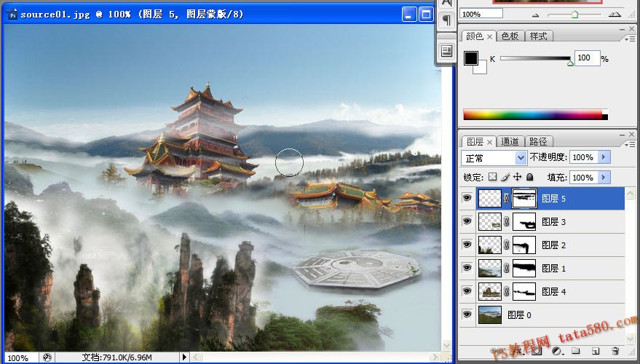640x364 pixels.
Task: Click the chain link icon on 图层 5
Action: coord(507,199)
